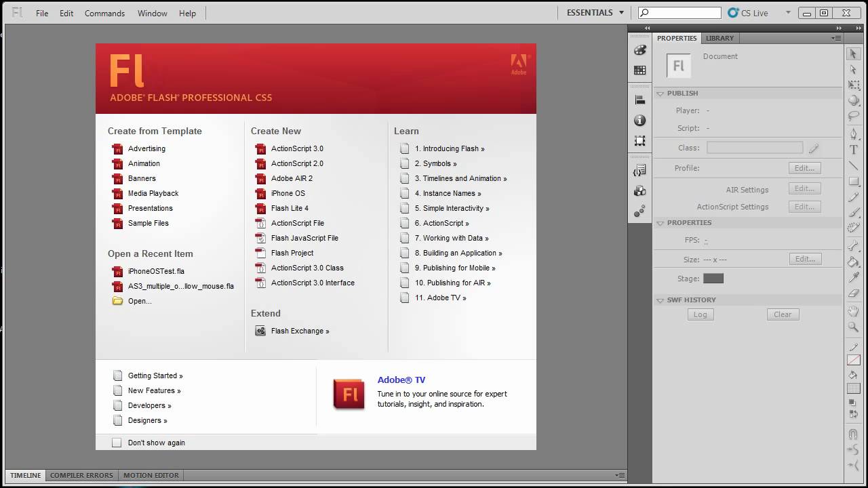Open the Timeline panel options menu
The height and width of the screenshot is (488, 868).
pyautogui.click(x=619, y=475)
